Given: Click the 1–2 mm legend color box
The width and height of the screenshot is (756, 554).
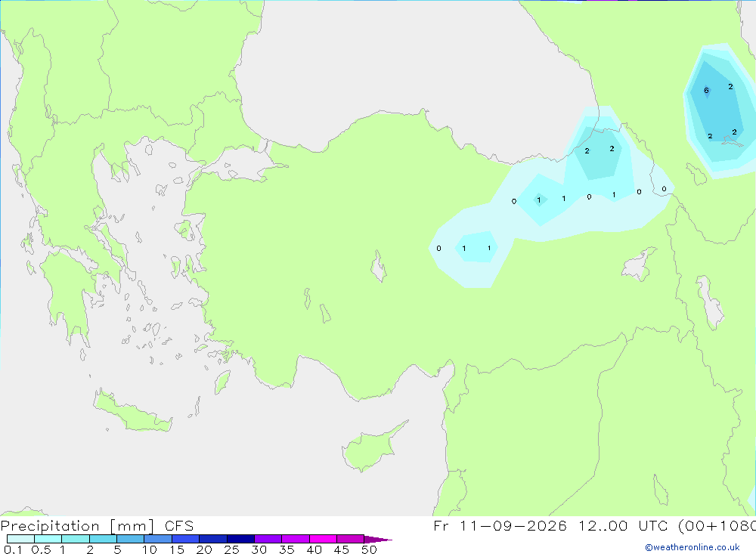Looking at the screenshot, I should 76,539.
